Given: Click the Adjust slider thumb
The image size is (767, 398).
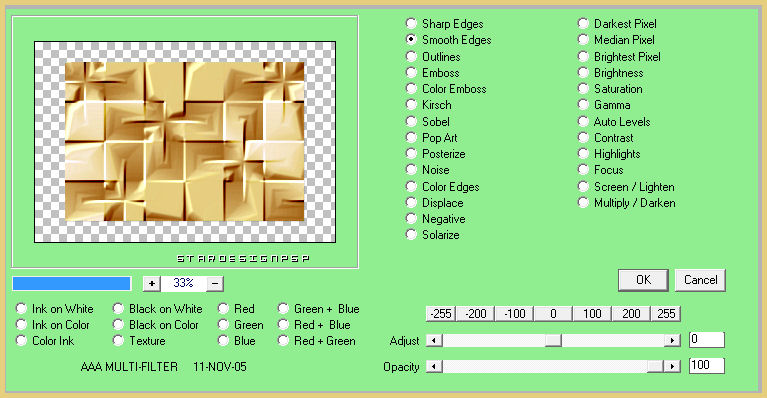Looking at the screenshot, I should (x=553, y=340).
